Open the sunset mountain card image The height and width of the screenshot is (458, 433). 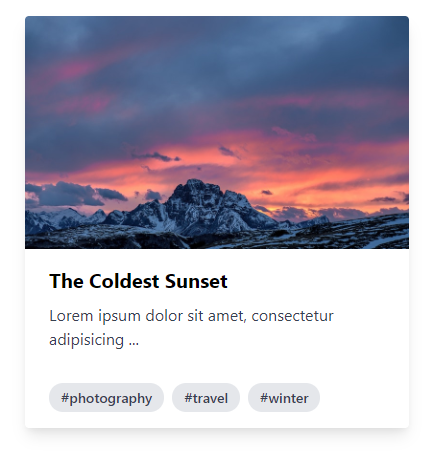point(217,132)
